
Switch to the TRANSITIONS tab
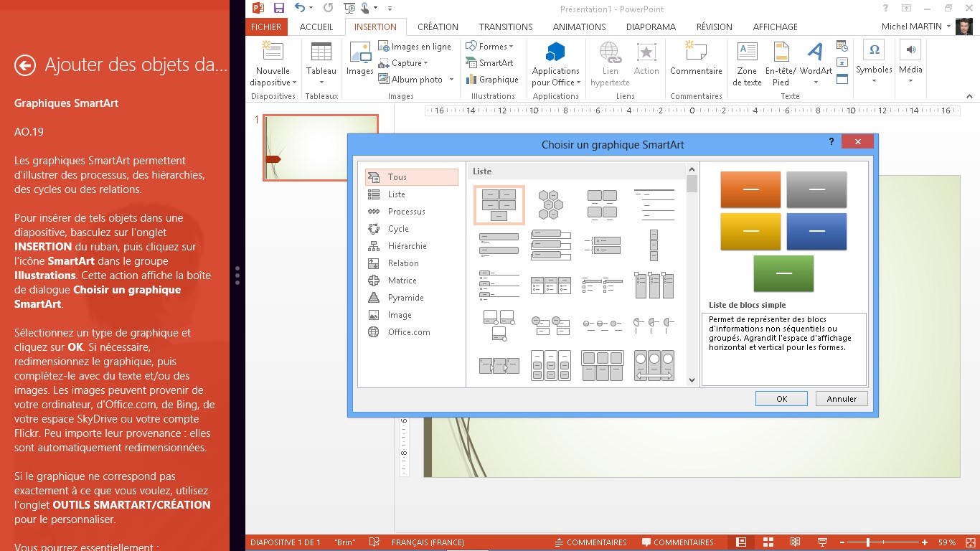(x=505, y=27)
